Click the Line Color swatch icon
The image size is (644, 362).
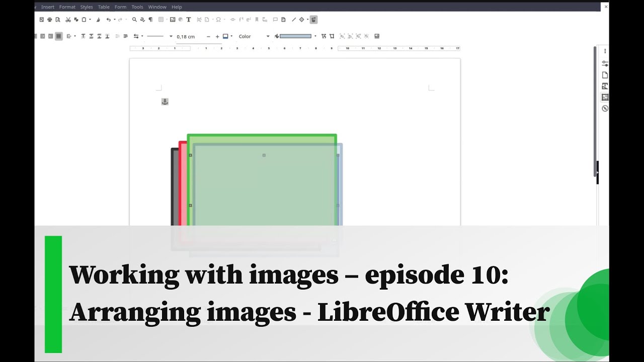(x=225, y=36)
